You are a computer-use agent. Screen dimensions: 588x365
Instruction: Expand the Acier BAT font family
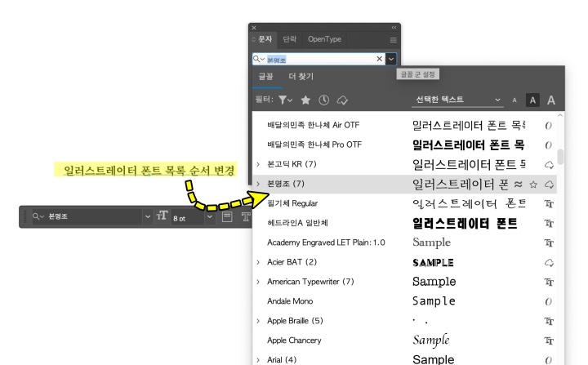258,262
